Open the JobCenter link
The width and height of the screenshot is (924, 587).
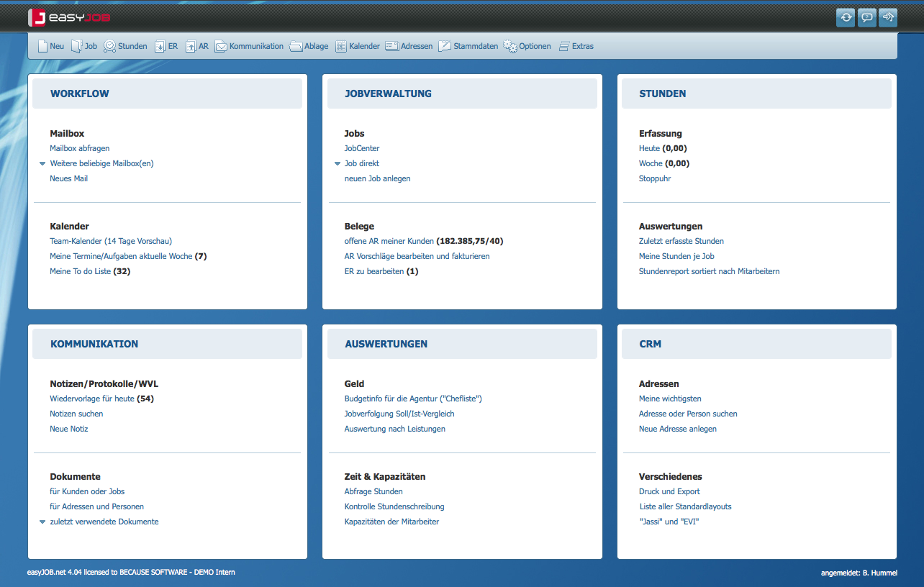(x=362, y=148)
